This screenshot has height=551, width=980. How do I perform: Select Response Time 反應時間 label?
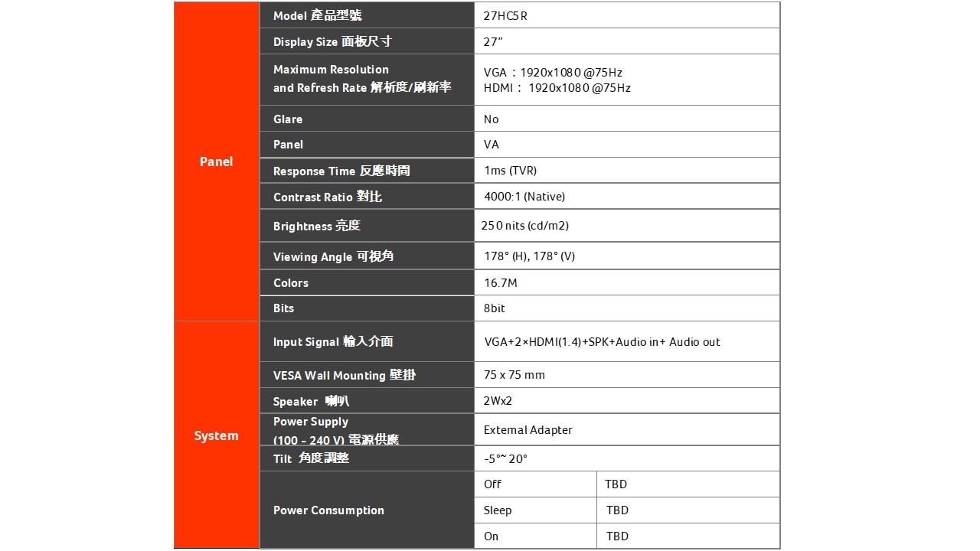tap(341, 171)
